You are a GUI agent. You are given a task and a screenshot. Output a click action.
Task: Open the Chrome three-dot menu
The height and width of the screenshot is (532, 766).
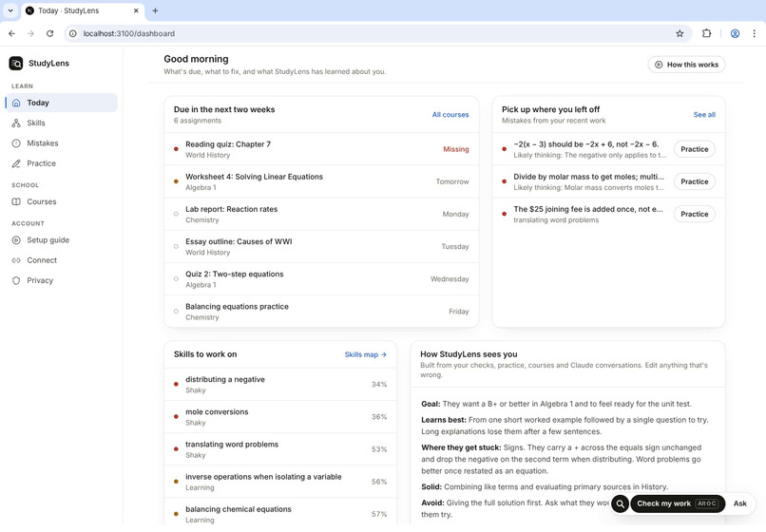[x=755, y=33]
